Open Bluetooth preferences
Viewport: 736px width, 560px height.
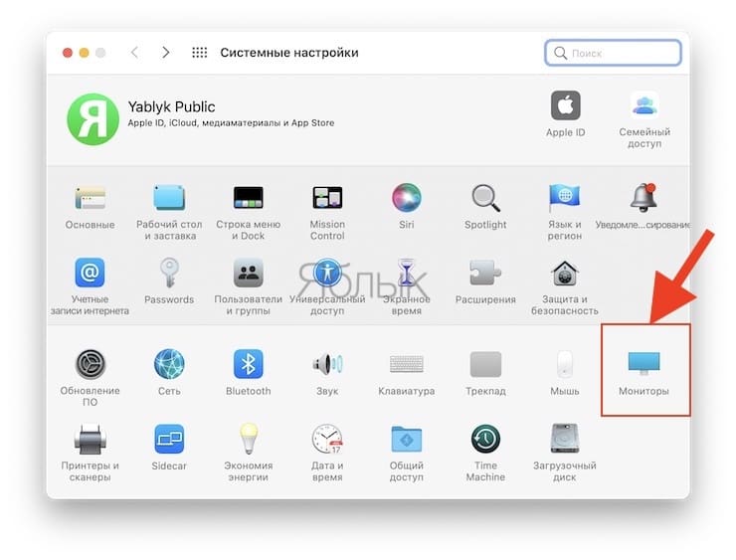tap(249, 364)
